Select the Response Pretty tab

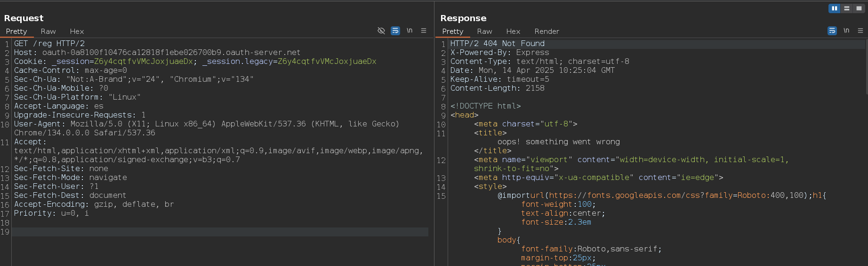pyautogui.click(x=453, y=31)
